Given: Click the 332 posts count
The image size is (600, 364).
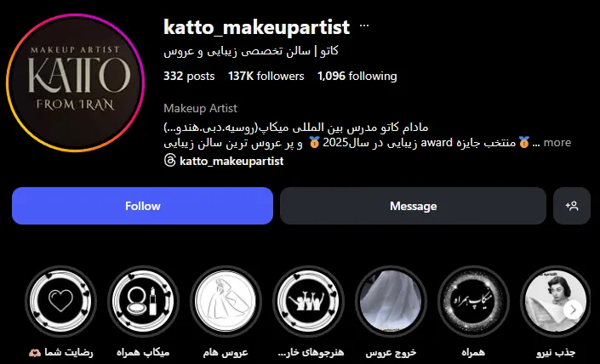Looking at the screenshot, I should (x=189, y=76).
